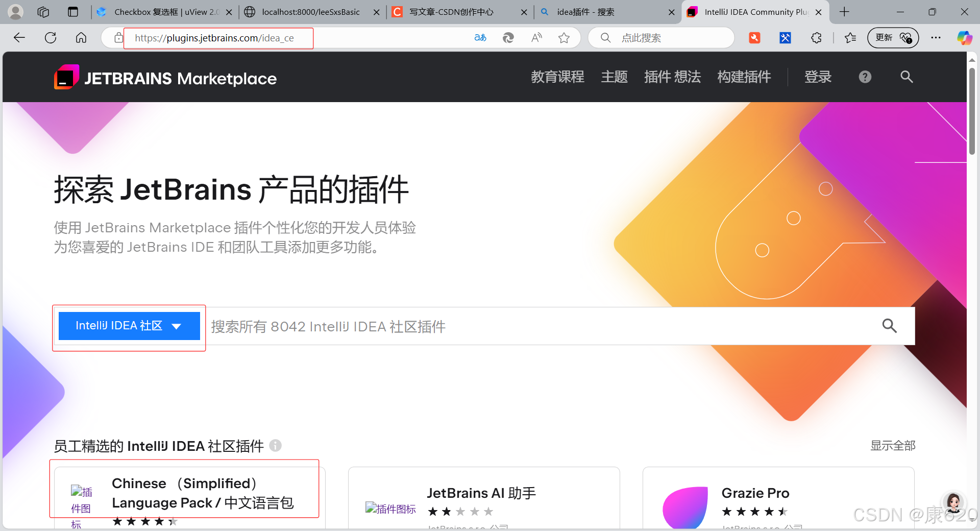Click the floating chat avatar icon
Viewport: 980px width, 531px height.
[953, 502]
